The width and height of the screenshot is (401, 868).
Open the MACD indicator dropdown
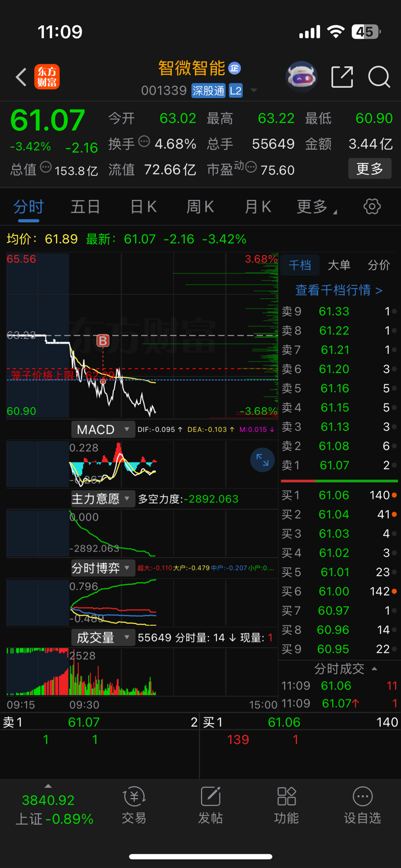103,430
